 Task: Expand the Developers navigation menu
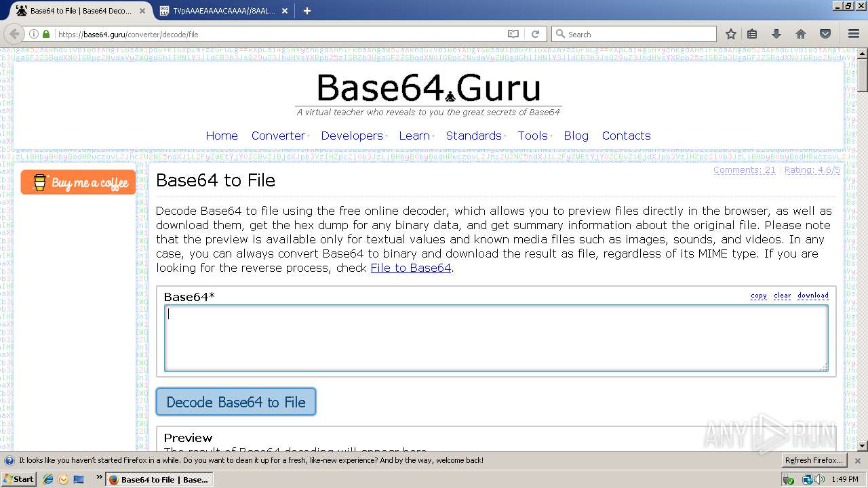pos(352,136)
